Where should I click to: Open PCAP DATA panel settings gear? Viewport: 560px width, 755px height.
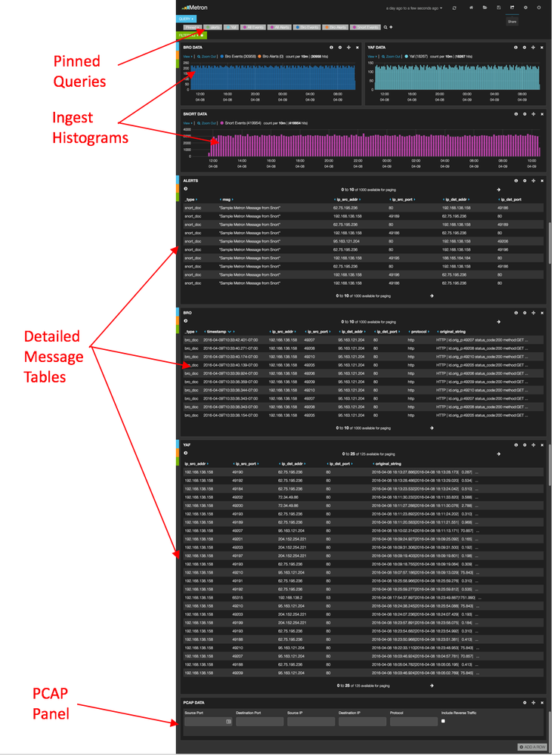pos(524,703)
